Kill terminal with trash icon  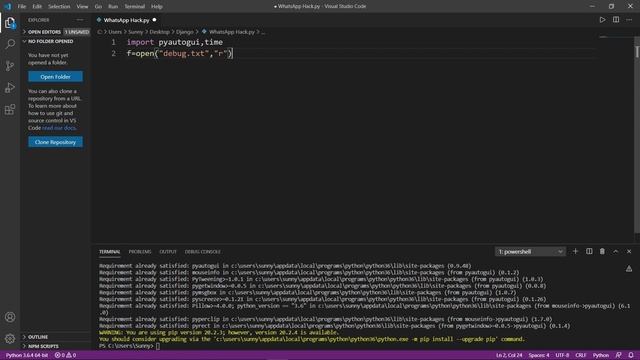pyautogui.click(x=602, y=251)
